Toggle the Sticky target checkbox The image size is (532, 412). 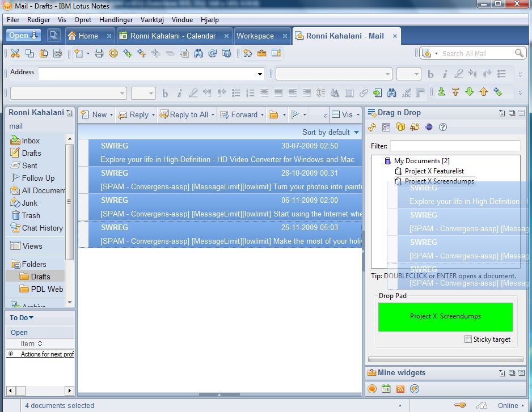(x=468, y=339)
